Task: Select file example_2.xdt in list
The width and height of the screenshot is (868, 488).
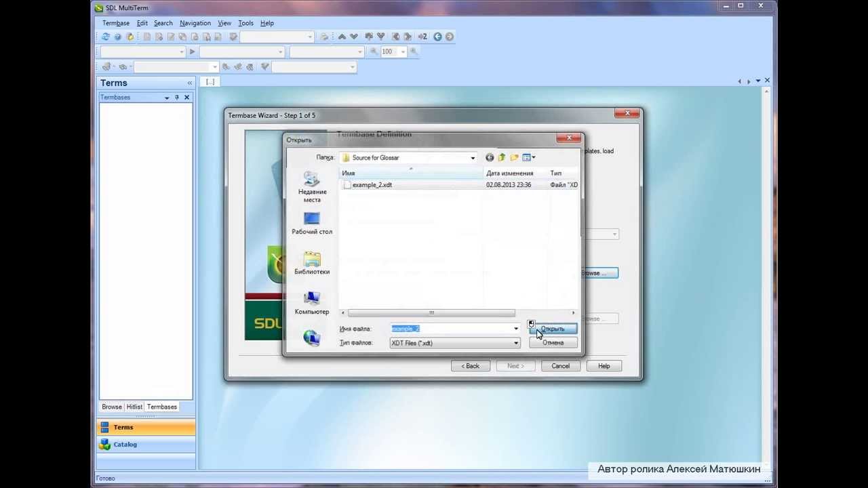Action: (x=372, y=185)
